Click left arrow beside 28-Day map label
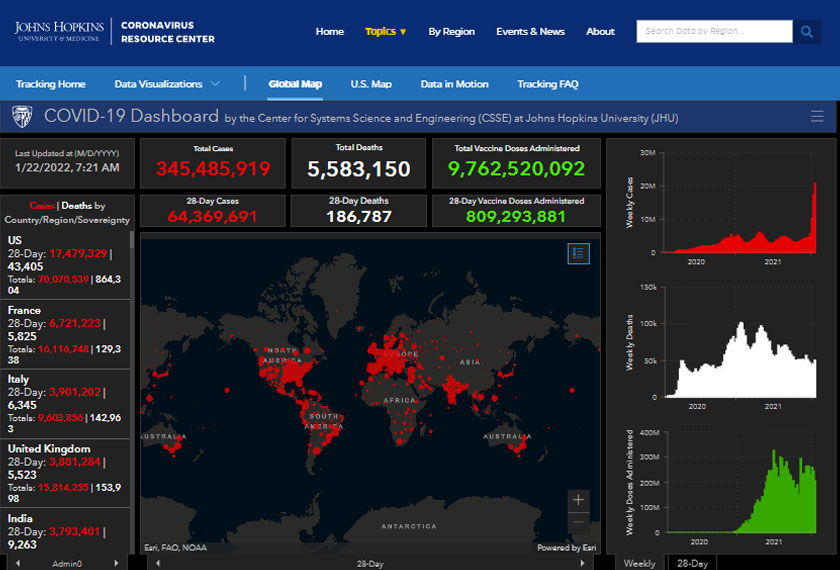The height and width of the screenshot is (570, 840). click(x=155, y=563)
